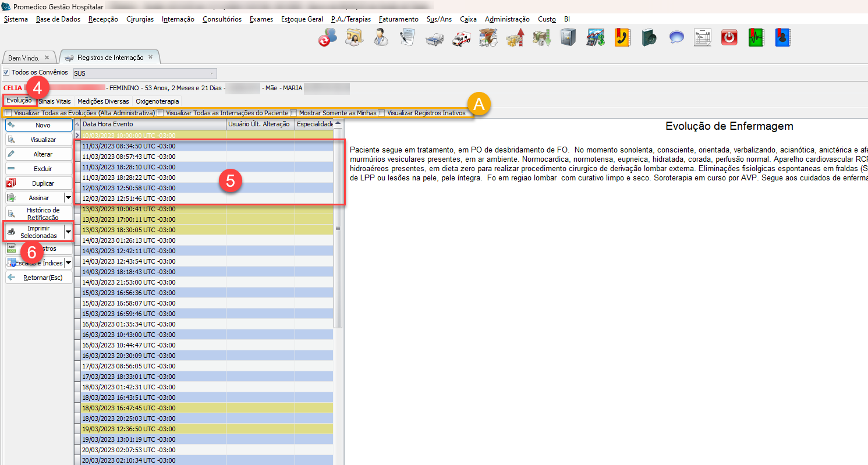The image size is (868, 465).
Task: Click the hospital bed toolbar icon
Action: coord(434,38)
